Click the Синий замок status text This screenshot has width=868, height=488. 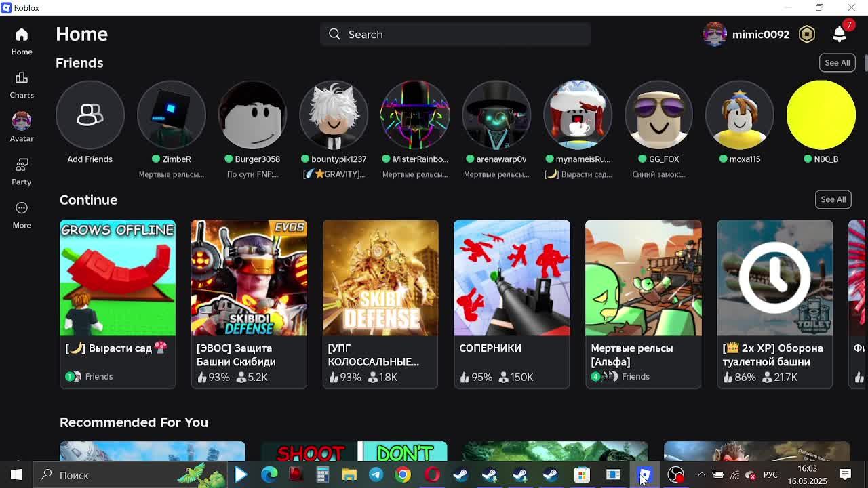tap(658, 174)
